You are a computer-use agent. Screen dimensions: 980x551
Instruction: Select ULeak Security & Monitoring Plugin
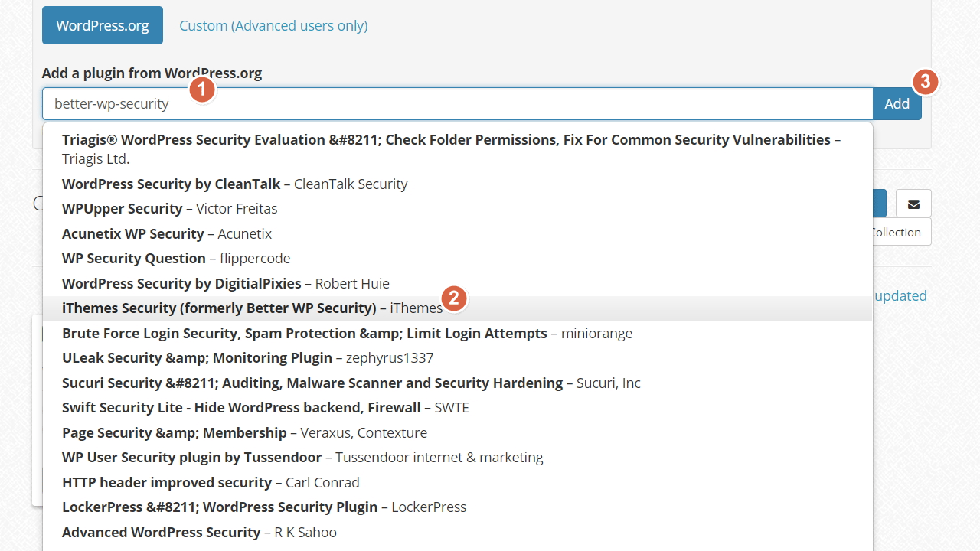tap(458, 358)
